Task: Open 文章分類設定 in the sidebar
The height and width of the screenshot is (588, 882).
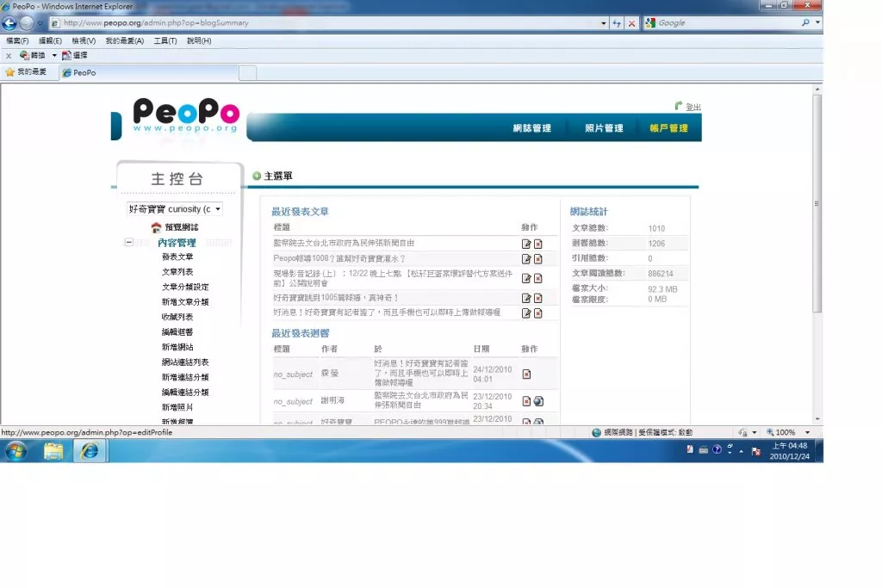Action: click(186, 288)
